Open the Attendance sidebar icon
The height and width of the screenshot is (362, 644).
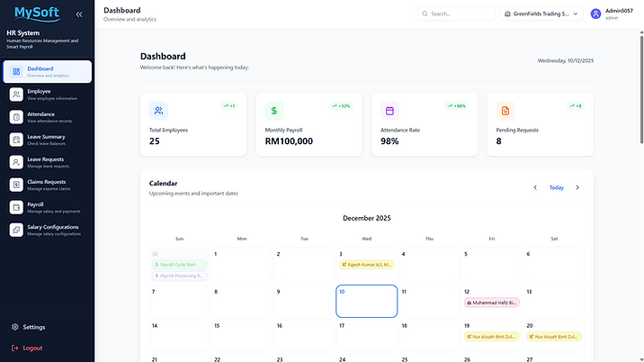click(16, 117)
